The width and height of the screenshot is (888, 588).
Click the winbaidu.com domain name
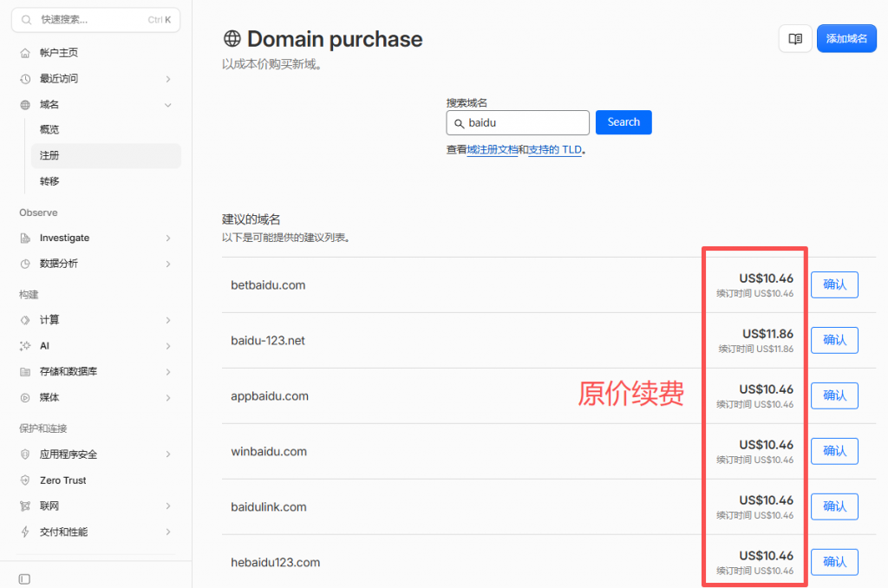(x=269, y=452)
